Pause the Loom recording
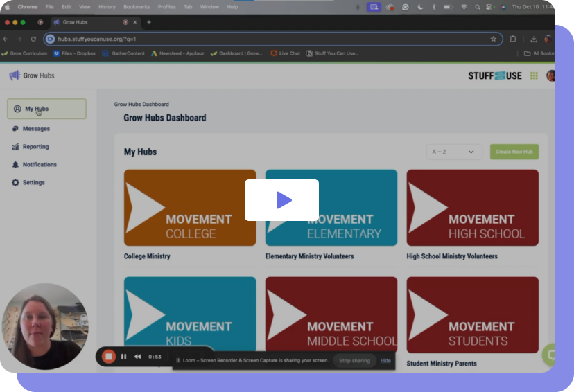The height and width of the screenshot is (392, 574). point(123,357)
